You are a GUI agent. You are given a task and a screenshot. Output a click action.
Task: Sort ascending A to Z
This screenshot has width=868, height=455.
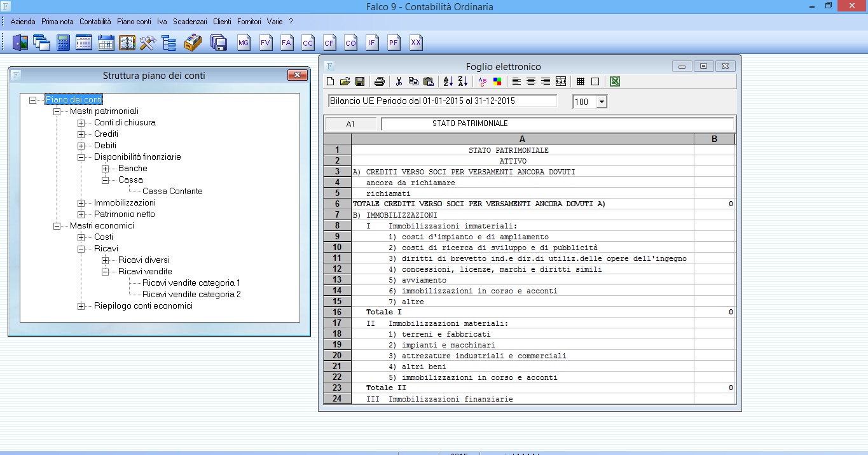pyautogui.click(x=448, y=81)
